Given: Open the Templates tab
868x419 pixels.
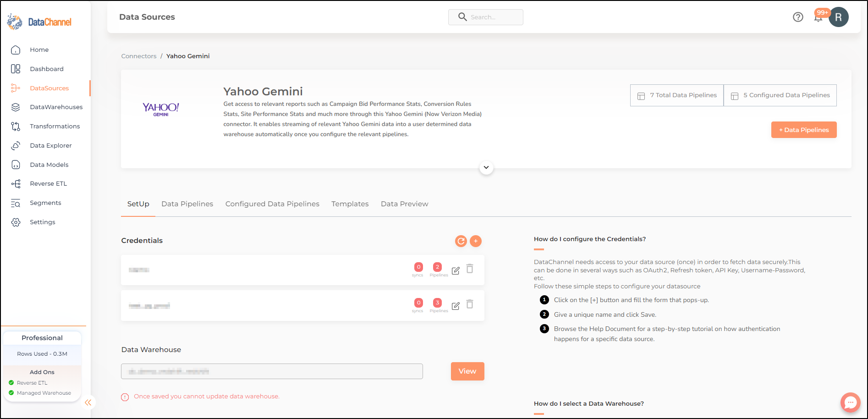Looking at the screenshot, I should coord(350,204).
